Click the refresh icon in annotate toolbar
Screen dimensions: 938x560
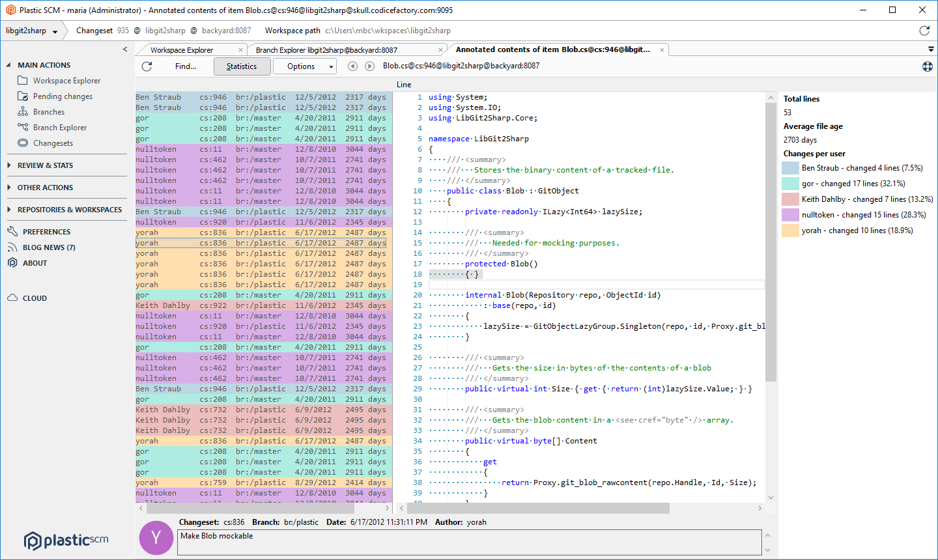147,66
